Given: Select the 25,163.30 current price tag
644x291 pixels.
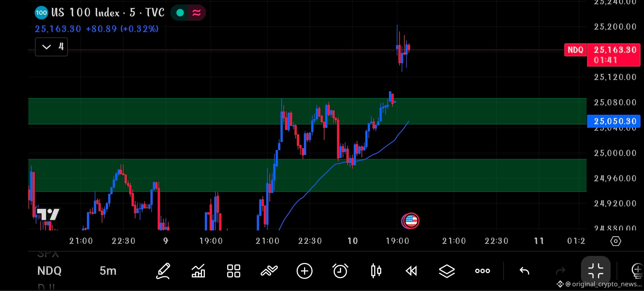Looking at the screenshot, I should point(614,55).
